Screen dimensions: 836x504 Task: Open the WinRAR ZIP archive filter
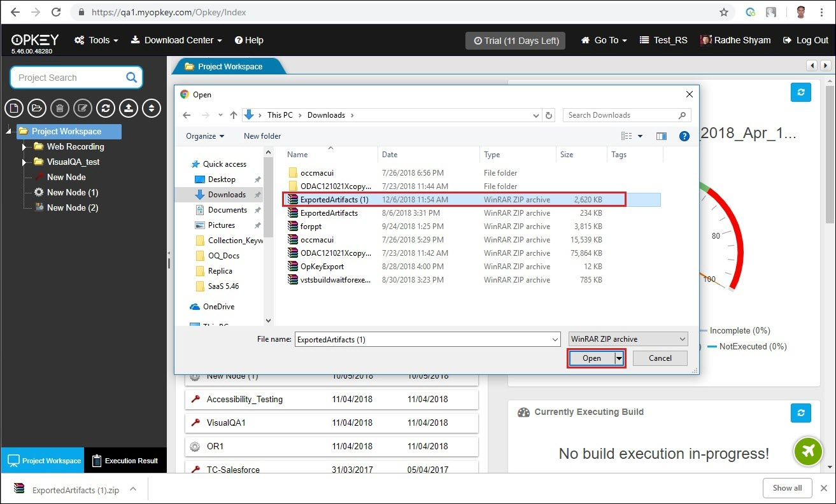pyautogui.click(x=628, y=339)
